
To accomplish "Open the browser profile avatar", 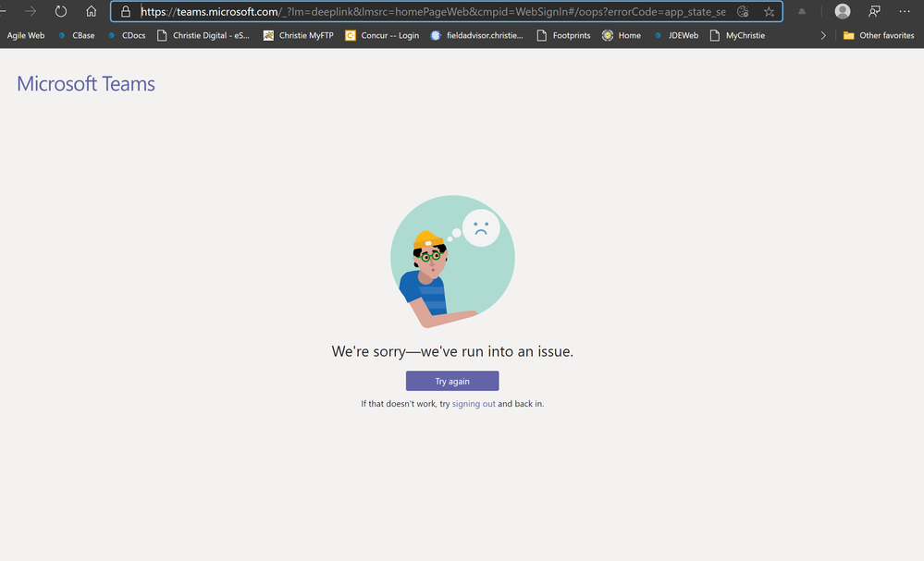I will [843, 11].
